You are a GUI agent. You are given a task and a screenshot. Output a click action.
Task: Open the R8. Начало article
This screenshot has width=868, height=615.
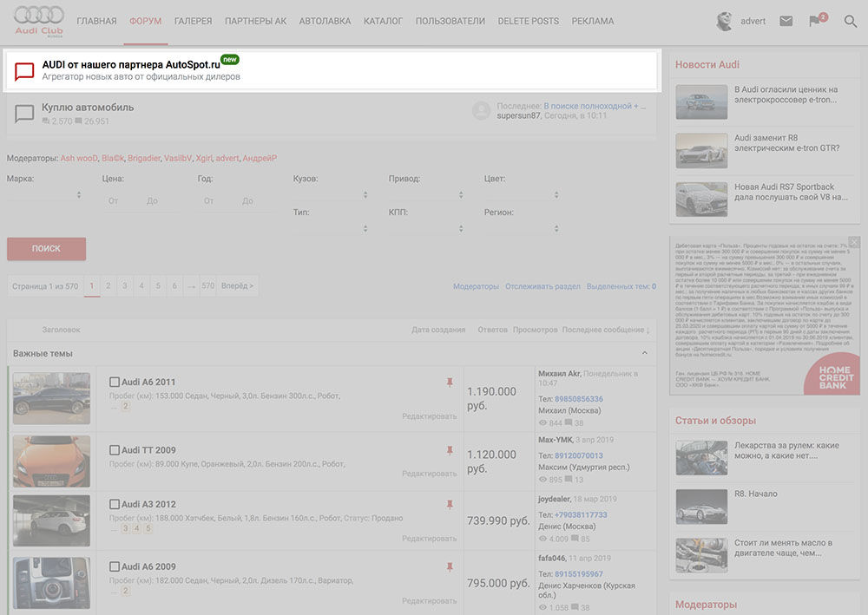coord(756,494)
